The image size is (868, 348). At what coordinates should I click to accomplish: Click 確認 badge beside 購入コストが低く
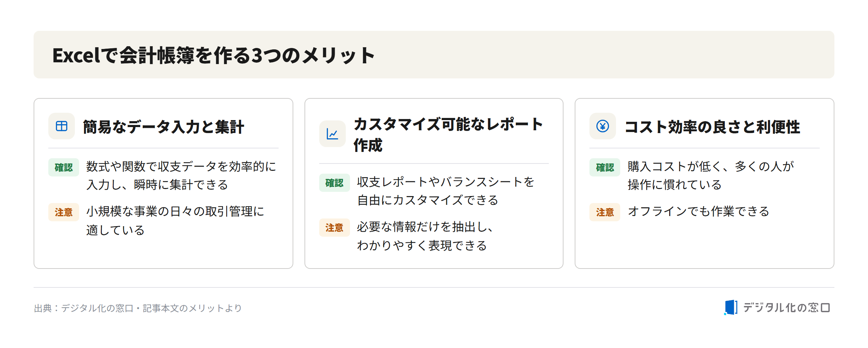605,167
